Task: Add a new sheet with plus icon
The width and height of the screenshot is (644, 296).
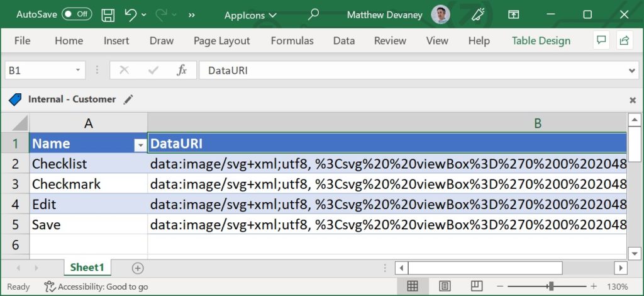Action: (138, 268)
